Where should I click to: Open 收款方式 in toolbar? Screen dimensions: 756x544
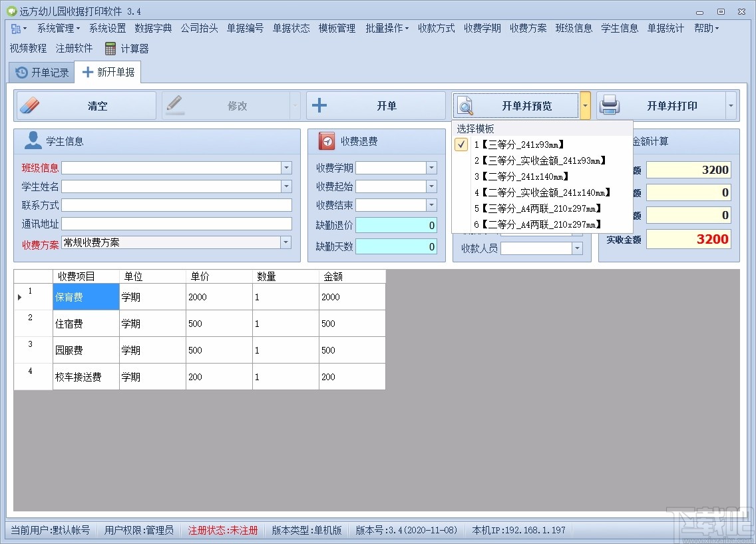(437, 29)
